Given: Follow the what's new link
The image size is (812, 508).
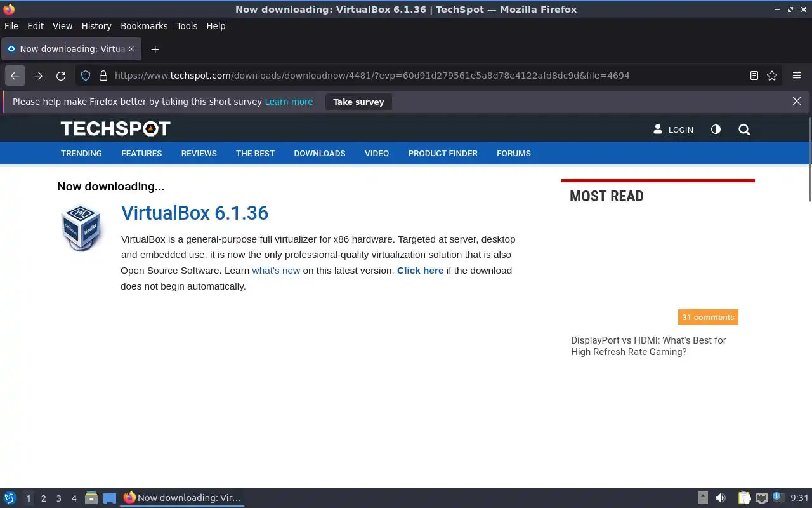Looking at the screenshot, I should [276, 271].
